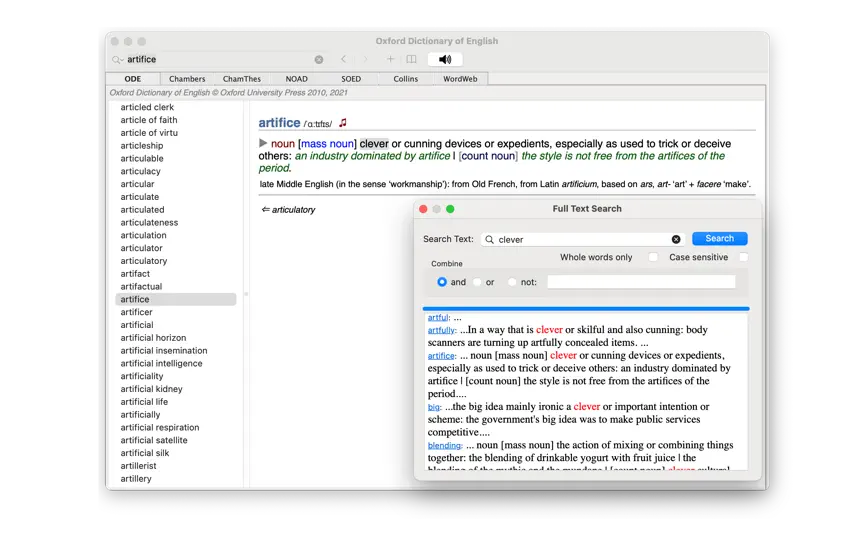Image resolution: width=864 pixels, height=540 pixels.
Task: Focus the Search Text input field
Action: (x=583, y=239)
